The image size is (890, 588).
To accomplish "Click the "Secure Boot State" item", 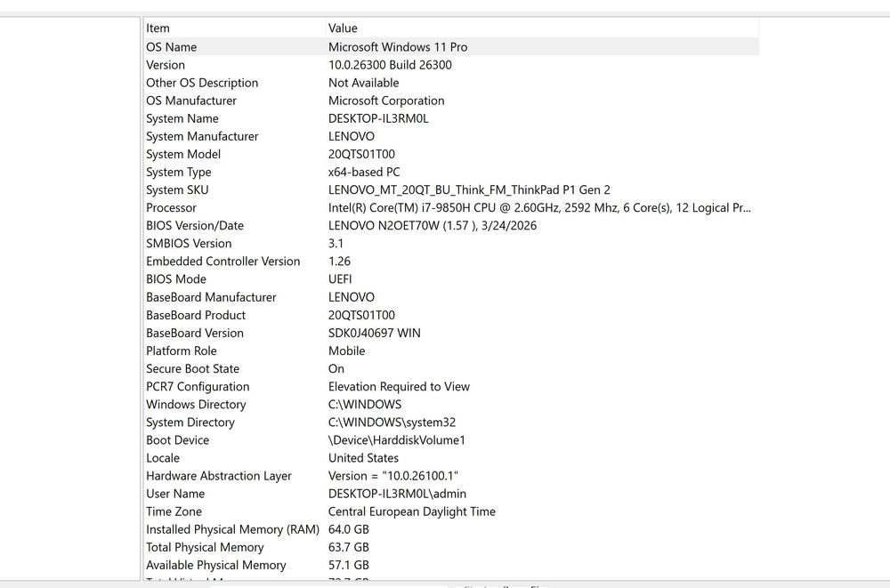I will [x=192, y=369].
